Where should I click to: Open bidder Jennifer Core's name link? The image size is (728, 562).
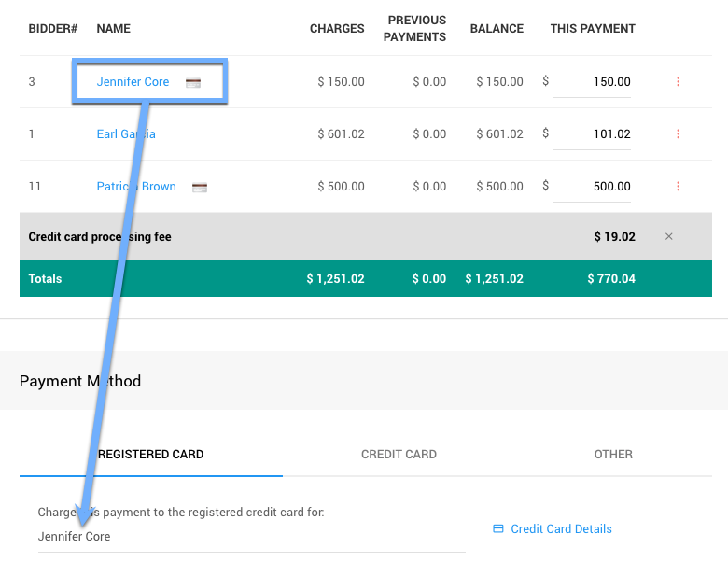click(x=133, y=82)
